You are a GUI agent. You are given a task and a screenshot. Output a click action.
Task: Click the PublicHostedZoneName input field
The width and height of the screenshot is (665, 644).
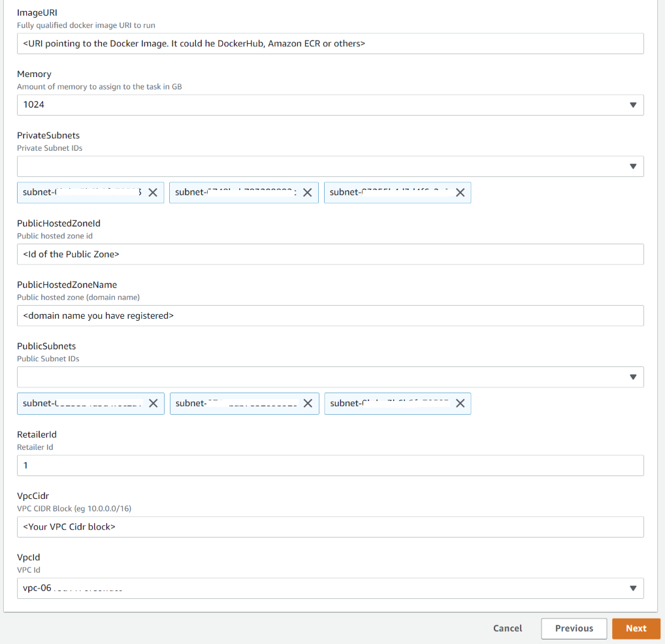(330, 316)
